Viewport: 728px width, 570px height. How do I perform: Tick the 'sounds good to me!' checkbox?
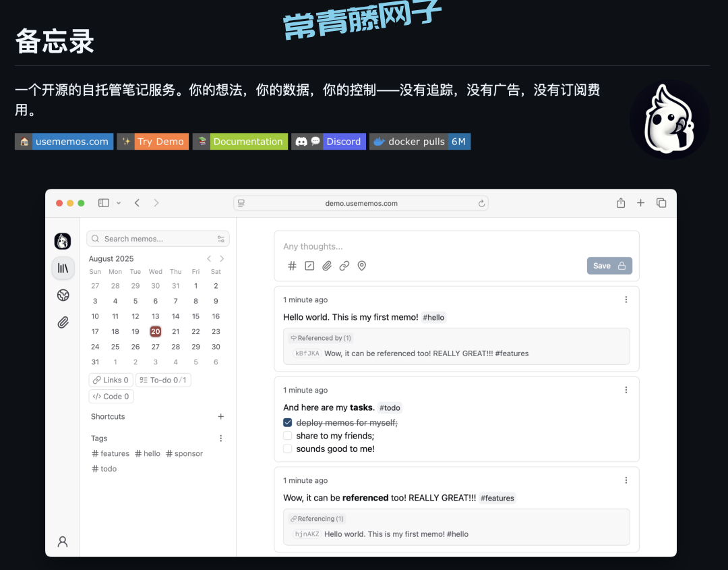tap(288, 449)
